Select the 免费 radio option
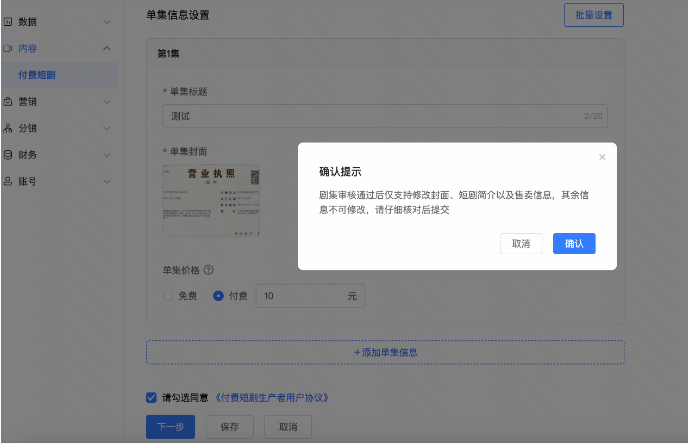Image resolution: width=688 pixels, height=444 pixels. [168, 296]
